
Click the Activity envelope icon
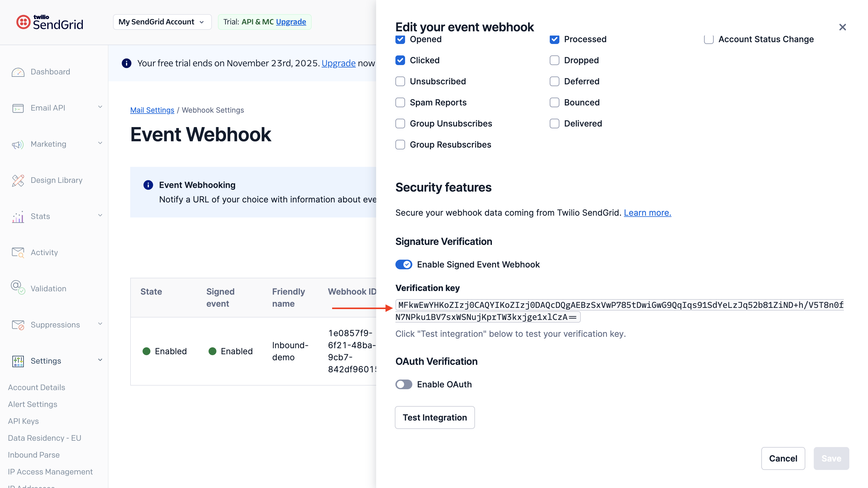pyautogui.click(x=17, y=252)
